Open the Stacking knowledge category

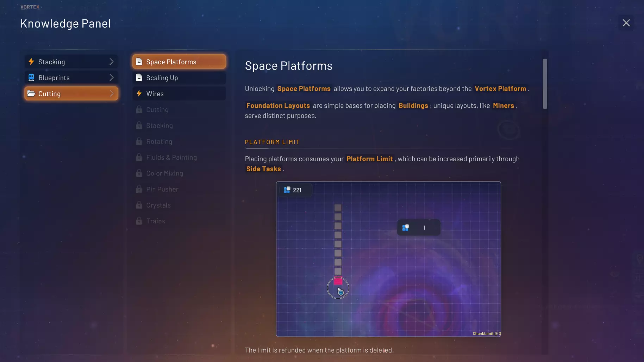pos(71,62)
